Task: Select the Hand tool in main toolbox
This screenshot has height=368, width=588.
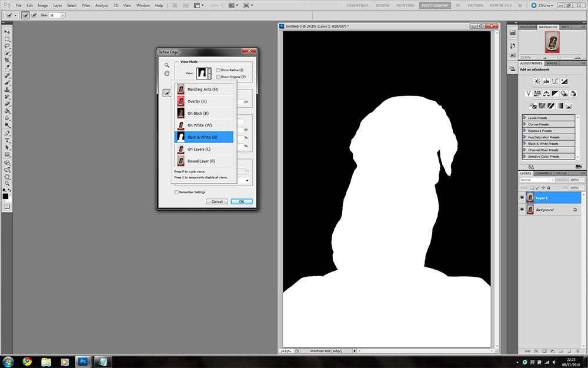Action: coord(6,176)
